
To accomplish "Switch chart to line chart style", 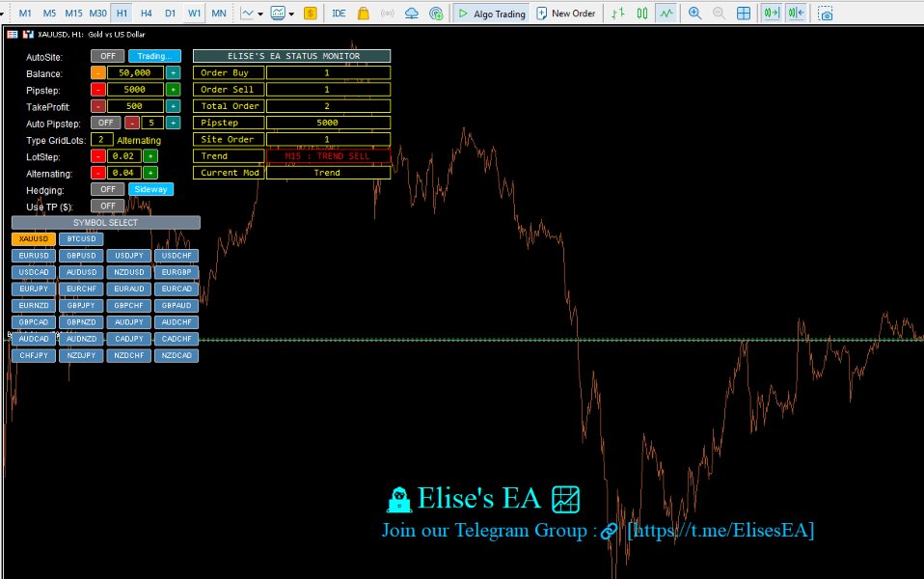I will 666,13.
